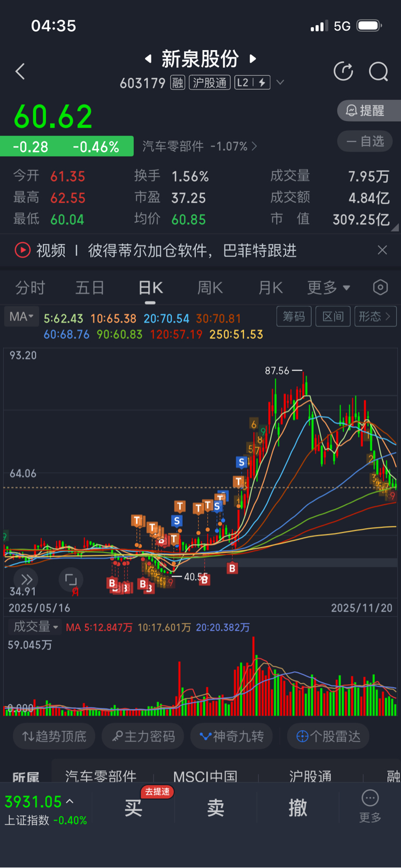Open 汽车零部件 sector tag in 所属 row
This screenshot has width=401, height=868.
point(101,776)
